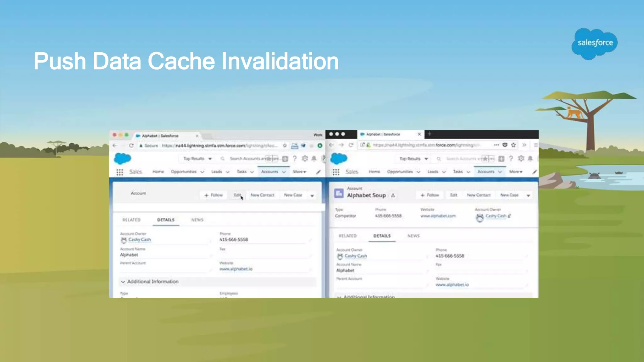Toggle Follow on the Alphabet Soup account header

tap(430, 195)
